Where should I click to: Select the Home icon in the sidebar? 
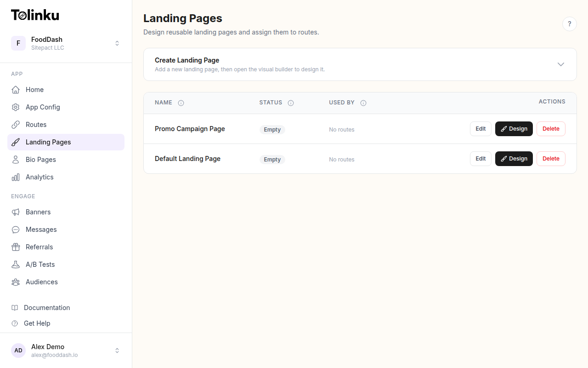coord(16,90)
